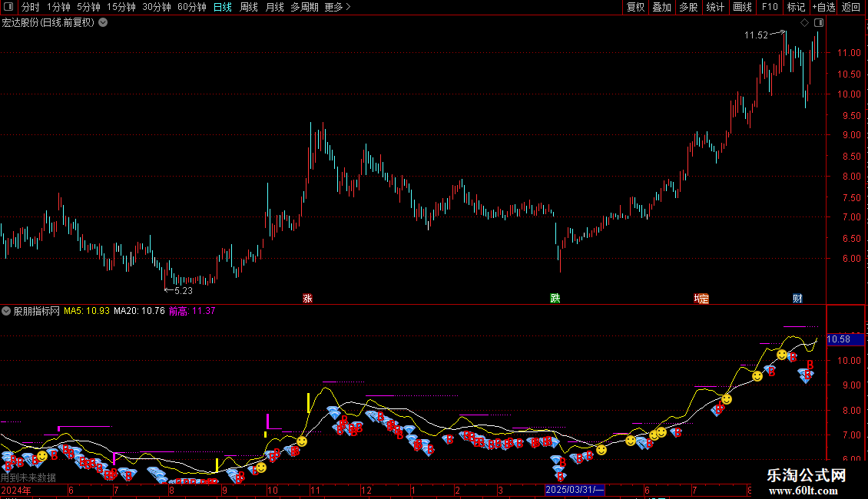Click the green 跌 event marker
Viewport: 868px width, 499px height.
pos(555,298)
